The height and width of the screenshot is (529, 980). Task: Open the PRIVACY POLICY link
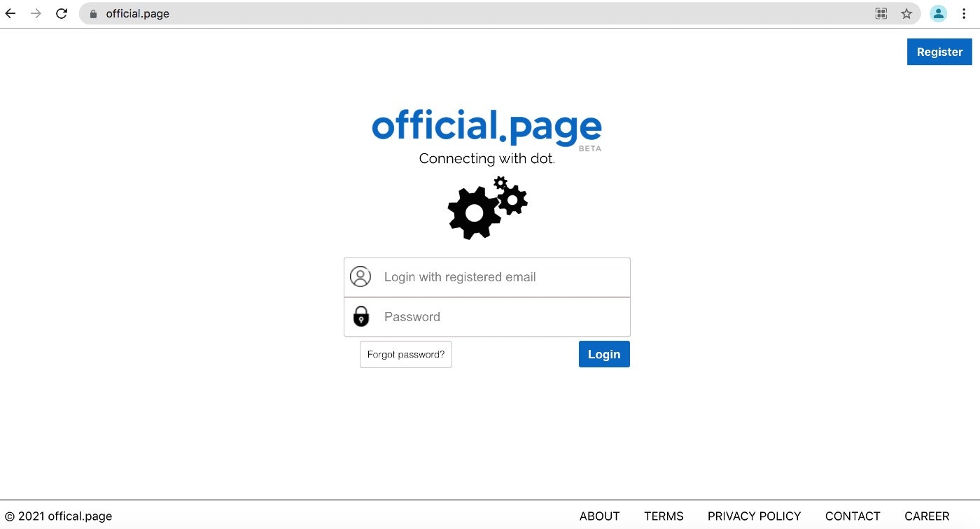point(754,516)
